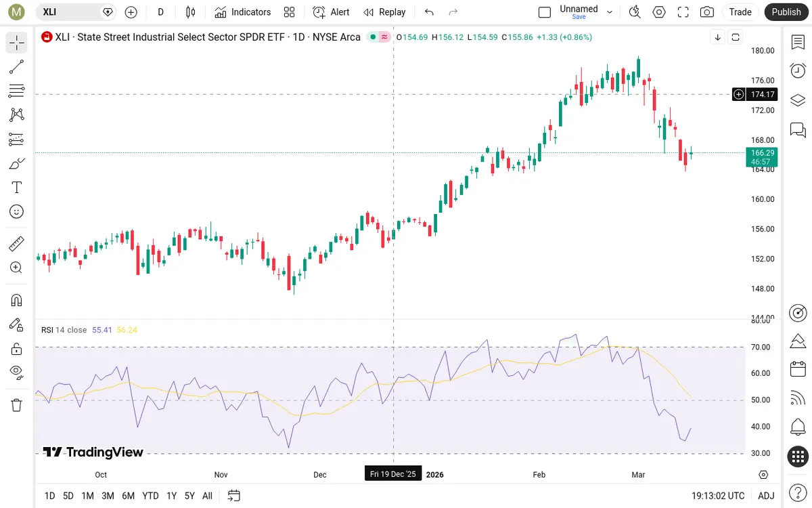Open the emoji icons tool
812x508 pixels.
(17, 212)
